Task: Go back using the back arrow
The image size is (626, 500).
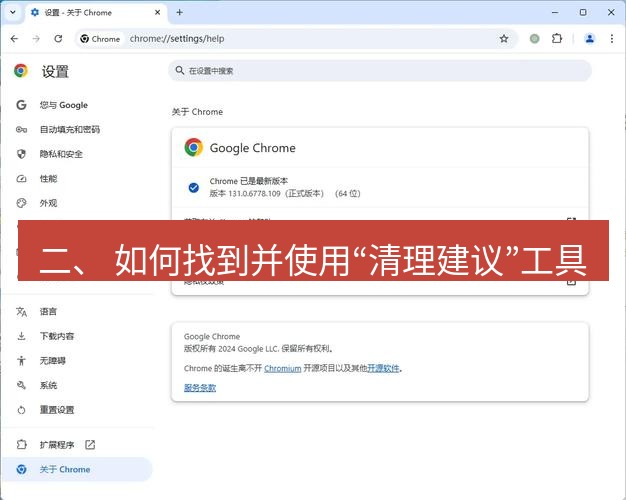Action: 14,39
